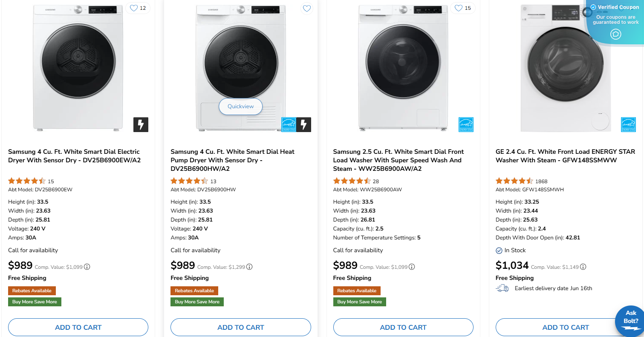Select the heat pump dryer product image
This screenshot has height=337, width=644.
click(240, 64)
